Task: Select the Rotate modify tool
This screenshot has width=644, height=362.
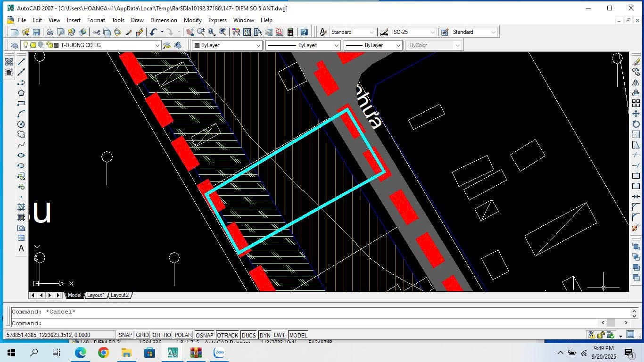Action: [x=636, y=124]
